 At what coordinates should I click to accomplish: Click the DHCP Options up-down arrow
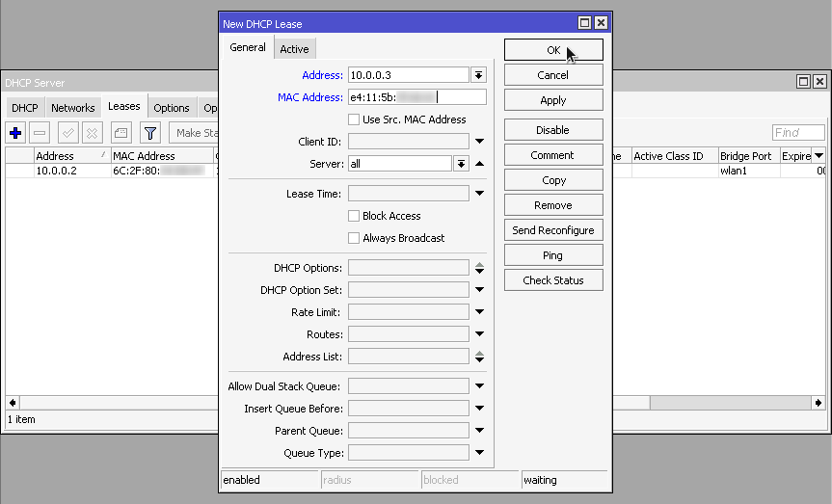(479, 268)
